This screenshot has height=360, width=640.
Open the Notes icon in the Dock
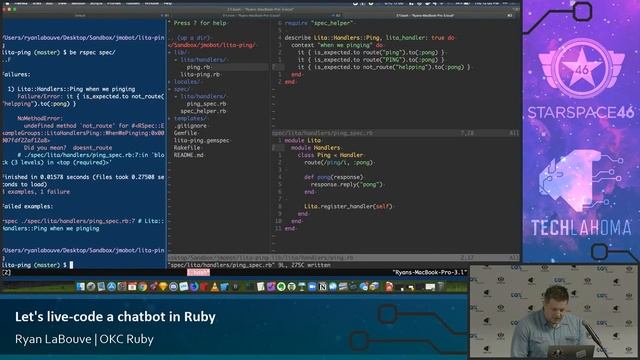point(261,287)
